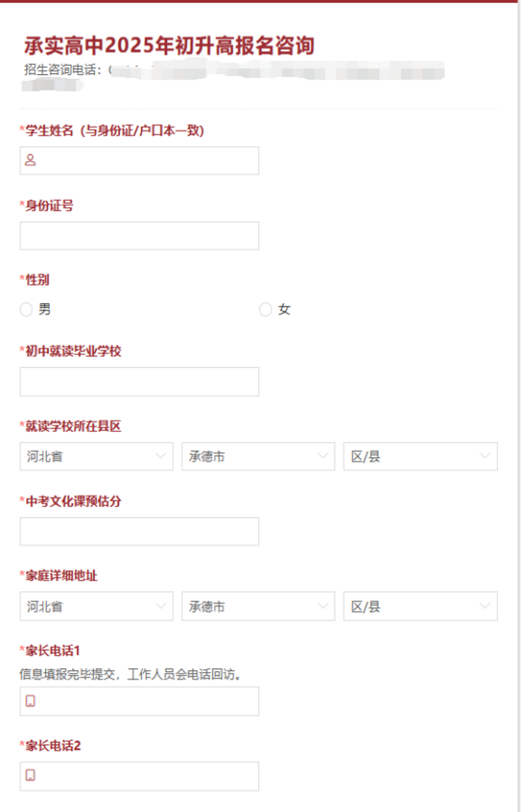Click the 初中就读毕业学校 text box
521x812 pixels.
(x=140, y=382)
